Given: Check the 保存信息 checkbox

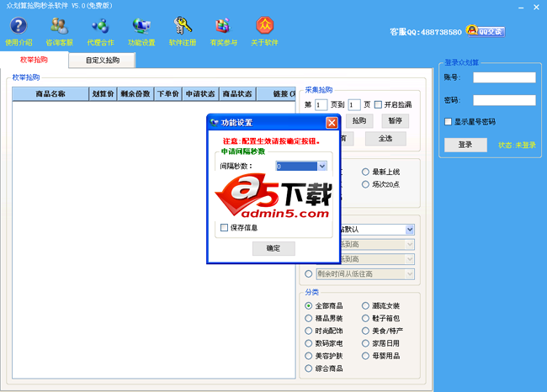Looking at the screenshot, I should tap(225, 228).
